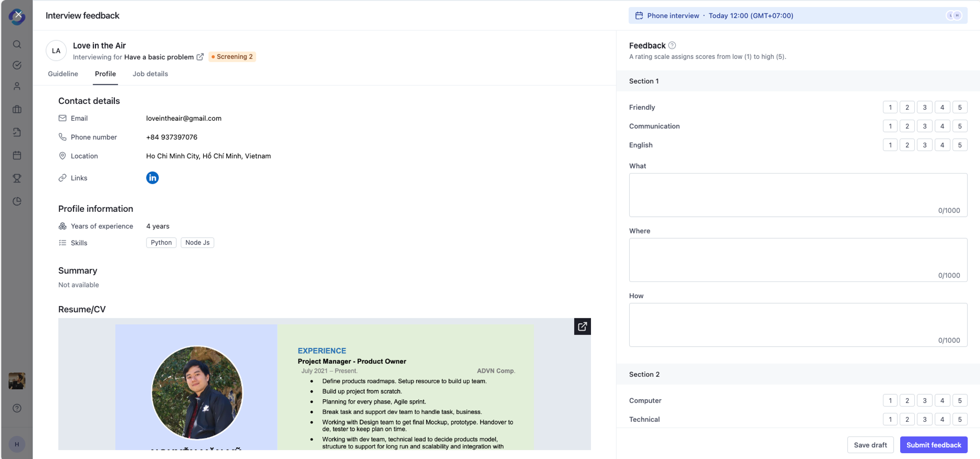
Task: Open the reports pie chart icon
Action: (x=17, y=202)
